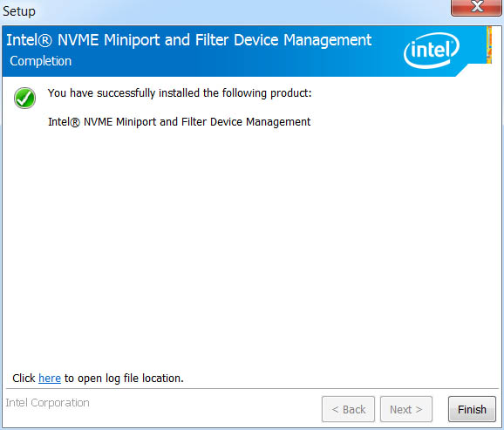Click the disabled Next button
The image size is (504, 430).
[x=406, y=409]
